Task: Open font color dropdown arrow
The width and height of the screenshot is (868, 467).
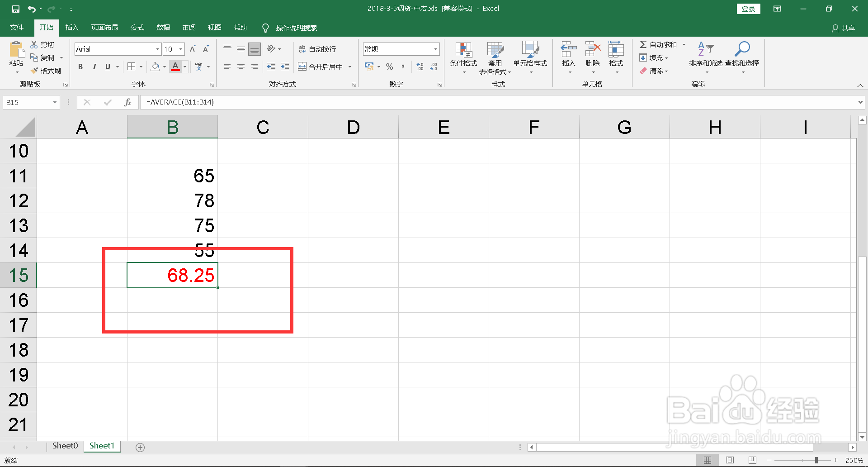Action: pyautogui.click(x=185, y=67)
